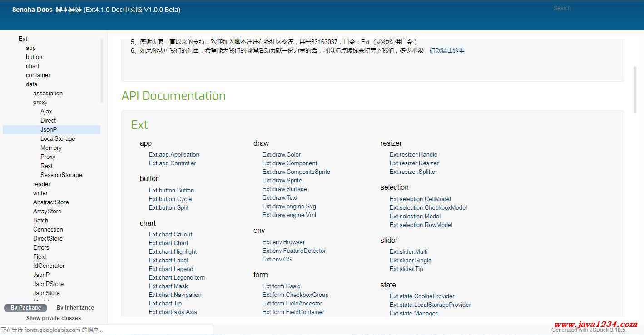Select Proxy class in the tree
Image resolution: width=644 pixels, height=335 pixels.
tap(48, 157)
